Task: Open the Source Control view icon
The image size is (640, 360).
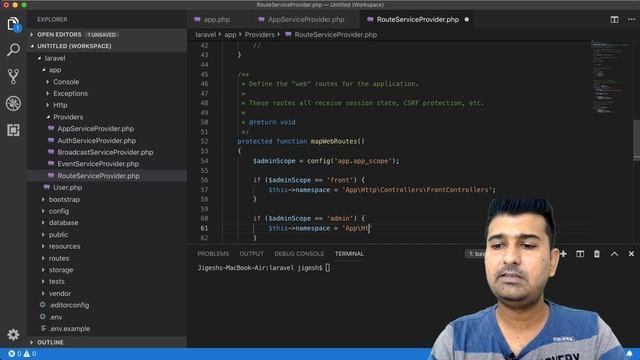Action: click(x=13, y=76)
